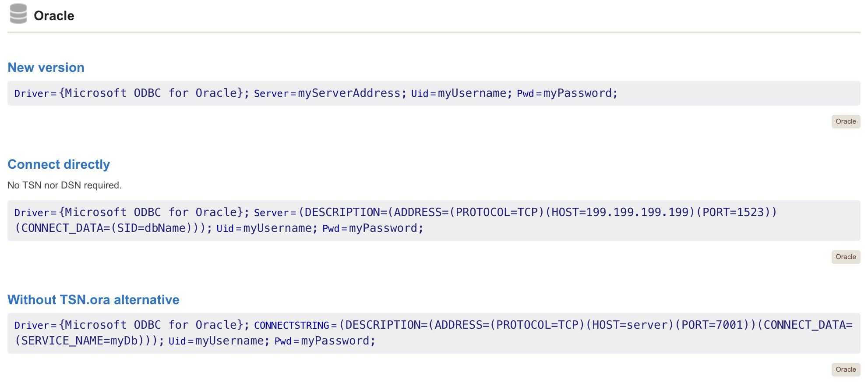Click 'PORT=7001' in third connection string
868x387 pixels.
coord(712,325)
